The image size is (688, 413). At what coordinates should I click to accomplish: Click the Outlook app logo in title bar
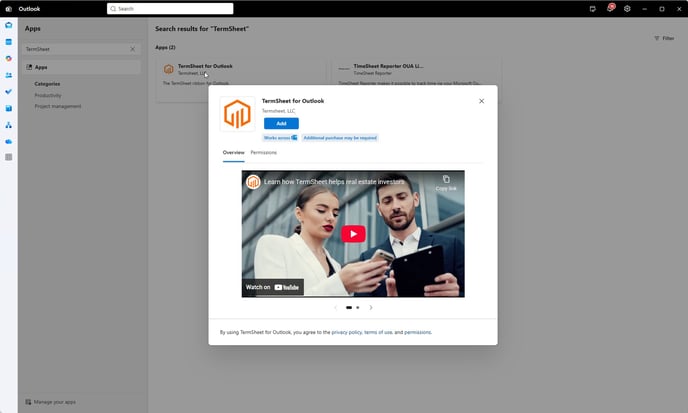coord(8,9)
